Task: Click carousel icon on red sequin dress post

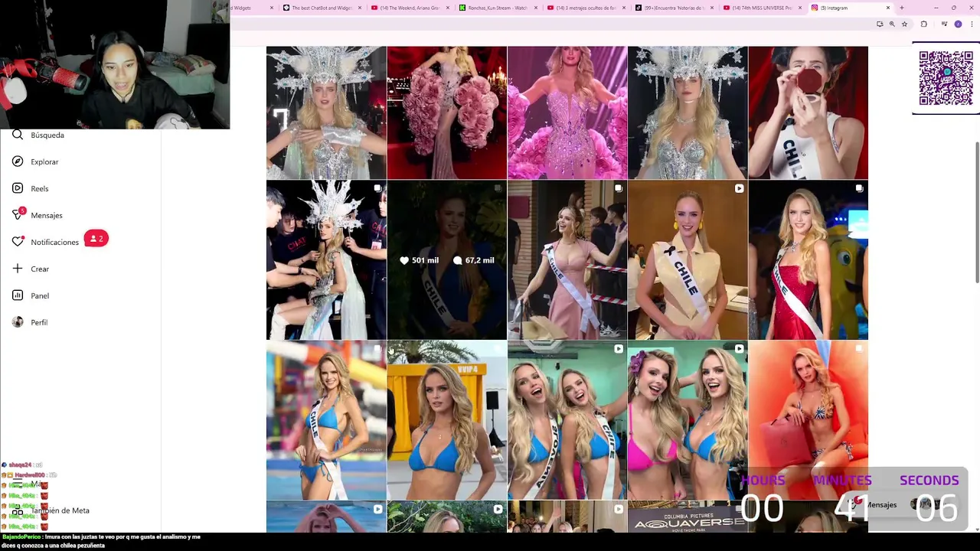Action: [859, 188]
